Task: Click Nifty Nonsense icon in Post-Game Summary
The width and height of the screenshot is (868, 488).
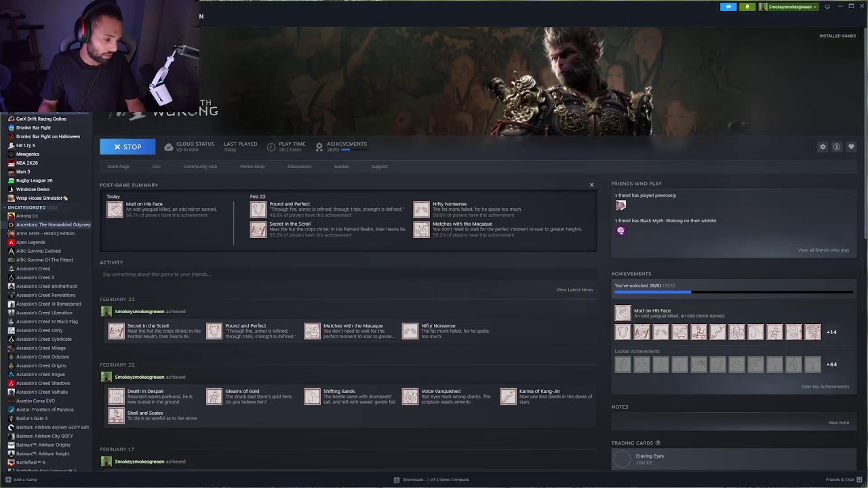Action: click(421, 209)
